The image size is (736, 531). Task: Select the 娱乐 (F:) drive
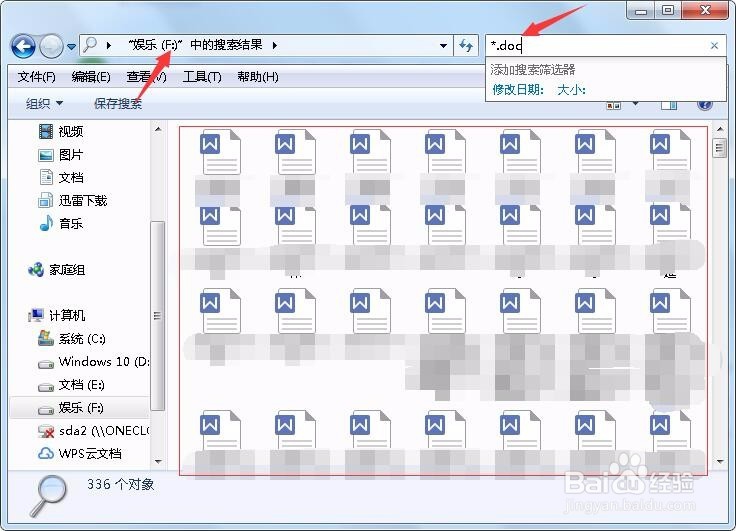tap(79, 408)
